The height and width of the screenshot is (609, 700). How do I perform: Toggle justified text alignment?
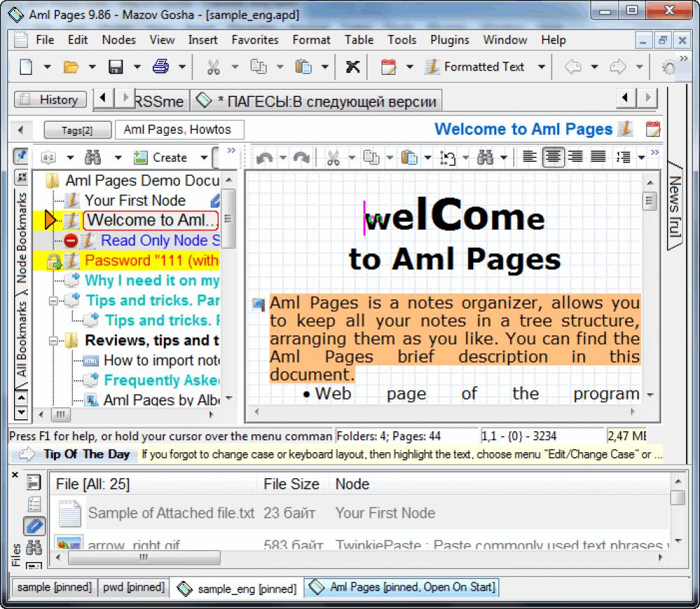coord(599,157)
